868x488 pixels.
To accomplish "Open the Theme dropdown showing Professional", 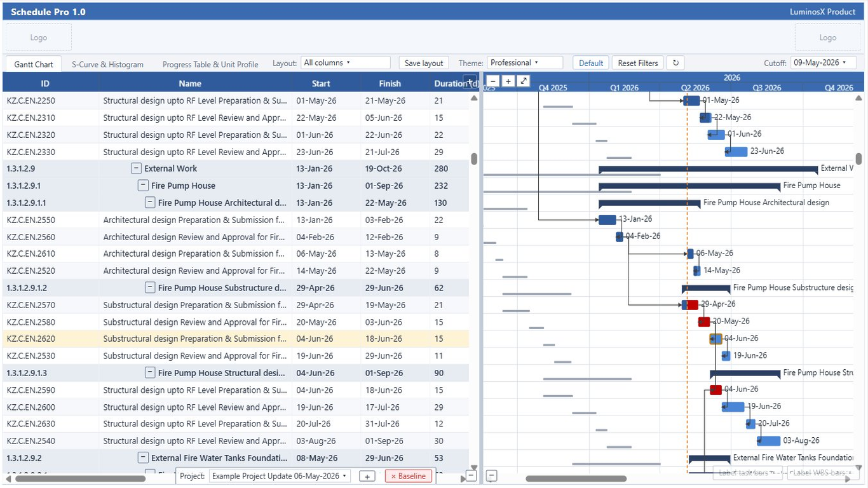I will (x=525, y=63).
